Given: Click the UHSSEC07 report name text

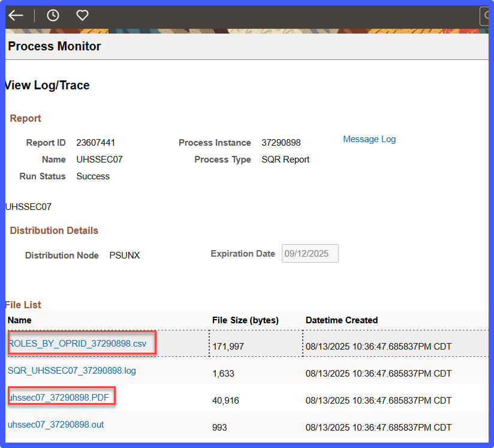Looking at the screenshot, I should coord(100,159).
